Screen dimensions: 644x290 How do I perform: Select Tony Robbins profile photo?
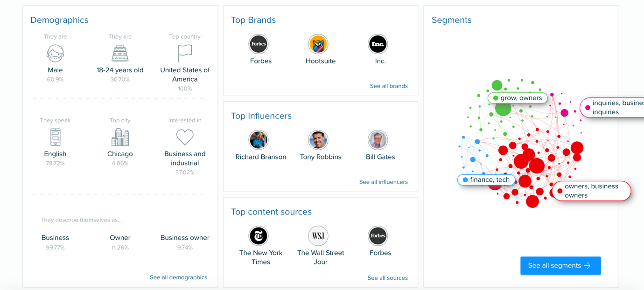318,140
